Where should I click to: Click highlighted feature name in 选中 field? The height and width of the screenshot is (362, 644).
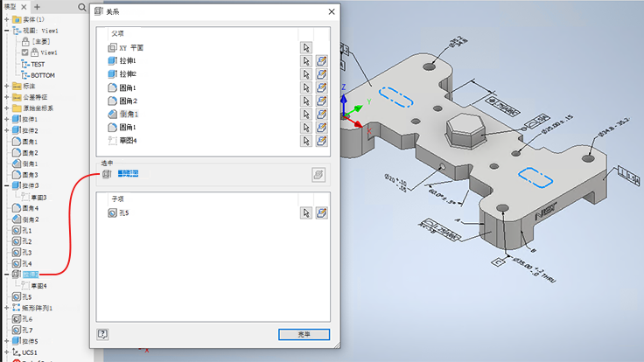click(128, 174)
